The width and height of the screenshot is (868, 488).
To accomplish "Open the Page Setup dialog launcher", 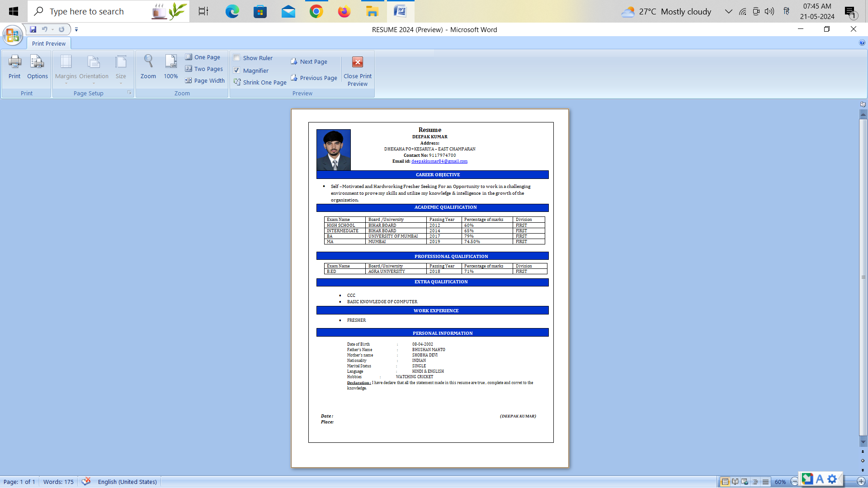I will [129, 93].
